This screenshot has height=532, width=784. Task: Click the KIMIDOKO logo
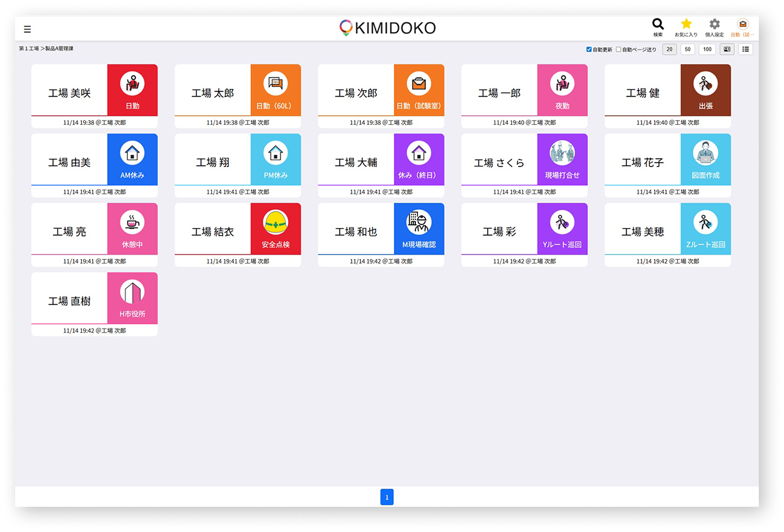click(388, 28)
